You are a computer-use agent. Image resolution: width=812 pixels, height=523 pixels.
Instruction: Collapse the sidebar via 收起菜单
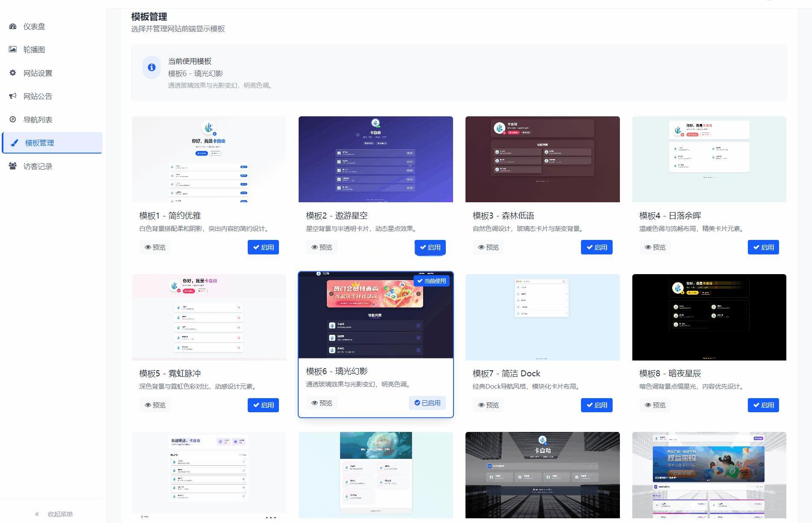[54, 514]
